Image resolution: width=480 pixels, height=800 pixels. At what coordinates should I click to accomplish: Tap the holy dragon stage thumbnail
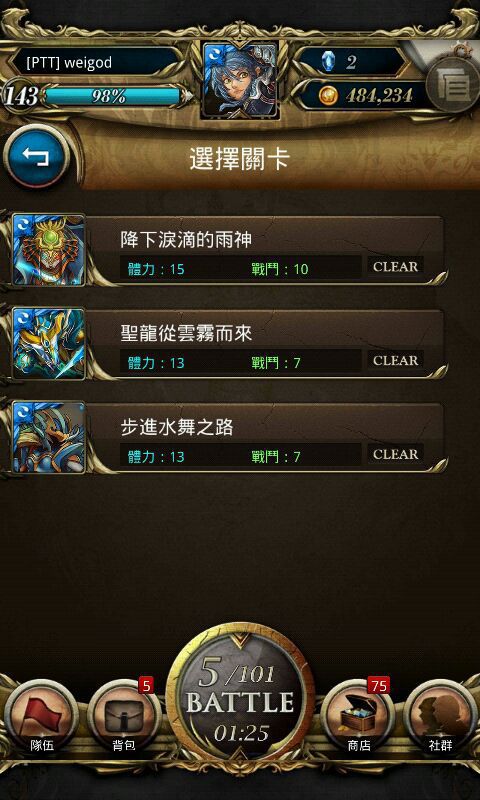(48, 344)
